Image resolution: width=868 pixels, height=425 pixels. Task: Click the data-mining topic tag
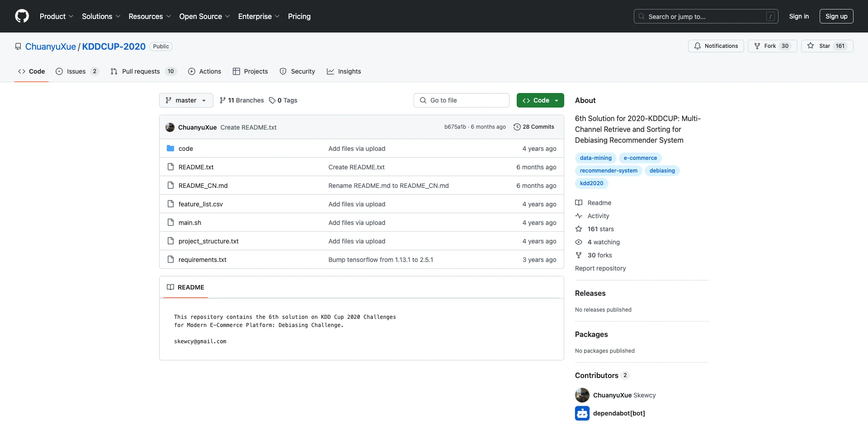[x=596, y=158]
